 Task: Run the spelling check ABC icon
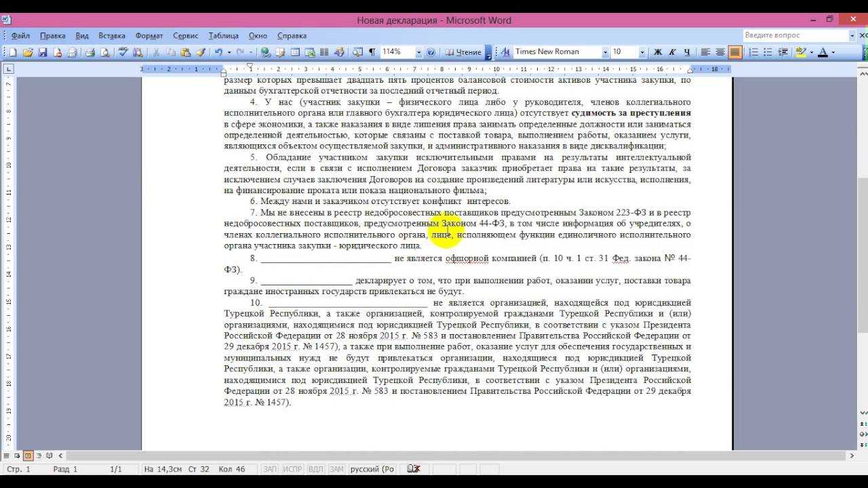point(123,52)
